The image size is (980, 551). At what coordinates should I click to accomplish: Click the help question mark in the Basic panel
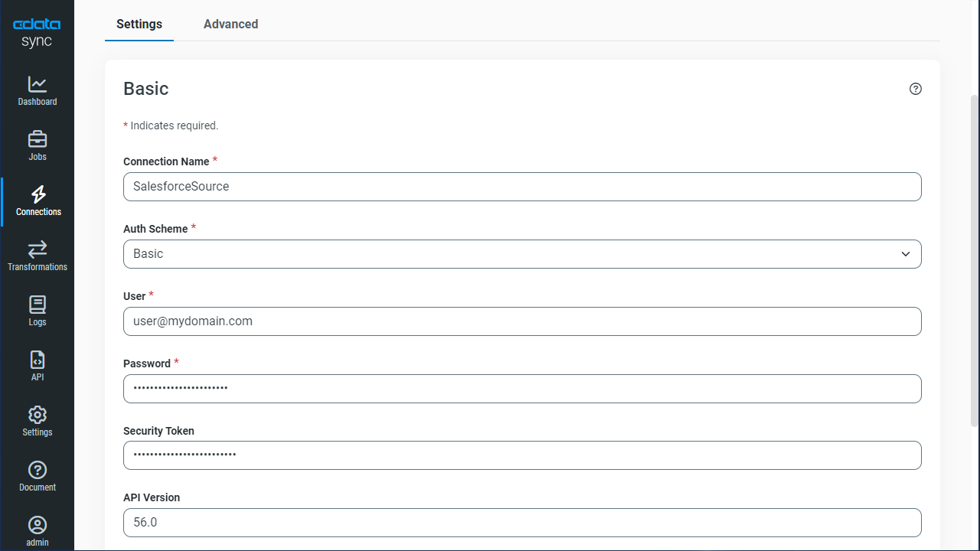pyautogui.click(x=916, y=89)
